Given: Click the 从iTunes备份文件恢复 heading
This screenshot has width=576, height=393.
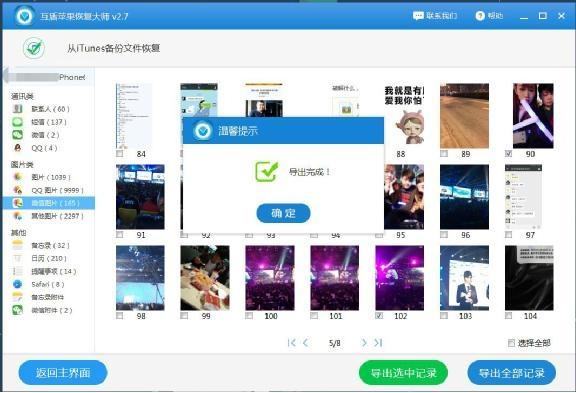Looking at the screenshot, I should click(113, 48).
